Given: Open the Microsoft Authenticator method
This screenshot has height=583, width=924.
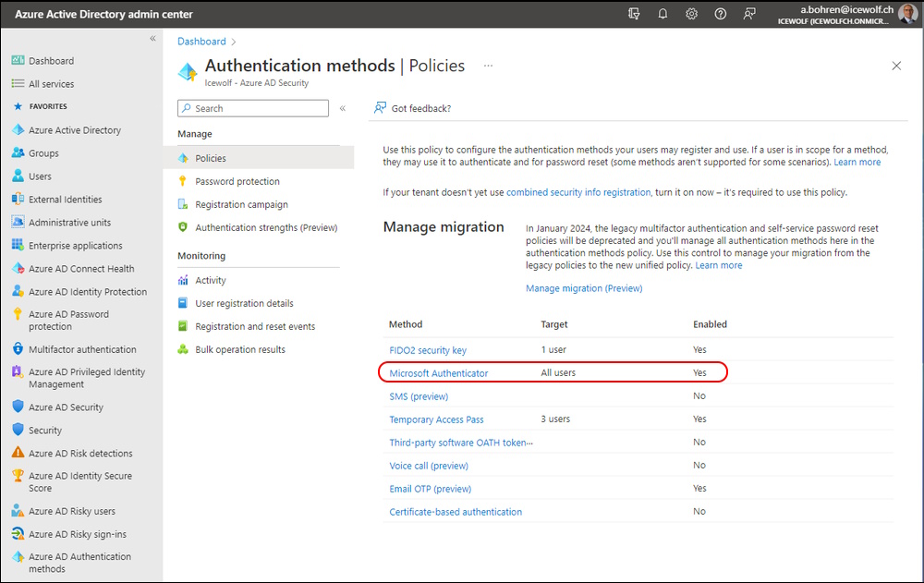Looking at the screenshot, I should [438, 373].
